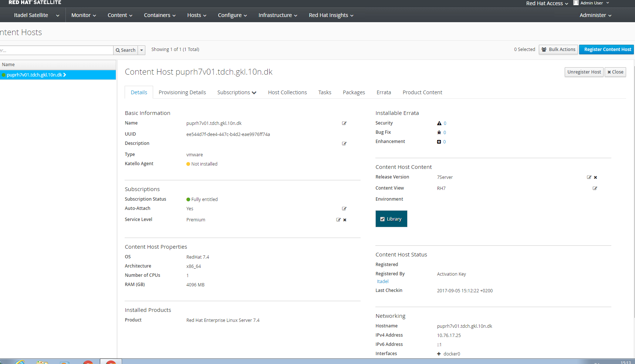Click the Unregister Host button
Viewport: 635px width, 364px height.
[584, 72]
